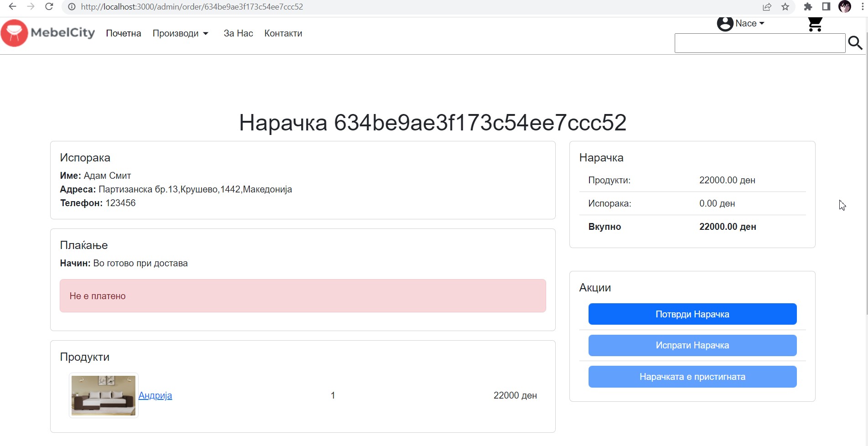Reload the page with the refresh icon
This screenshot has width=868, height=446.
pyautogui.click(x=49, y=7)
